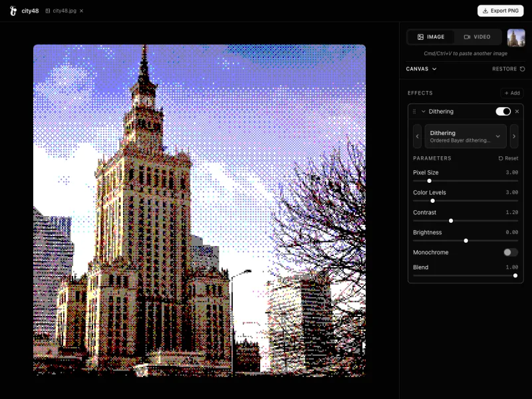The height and width of the screenshot is (399, 532).
Task: Click the Pixel Size value 3.00
Action: 512,172
